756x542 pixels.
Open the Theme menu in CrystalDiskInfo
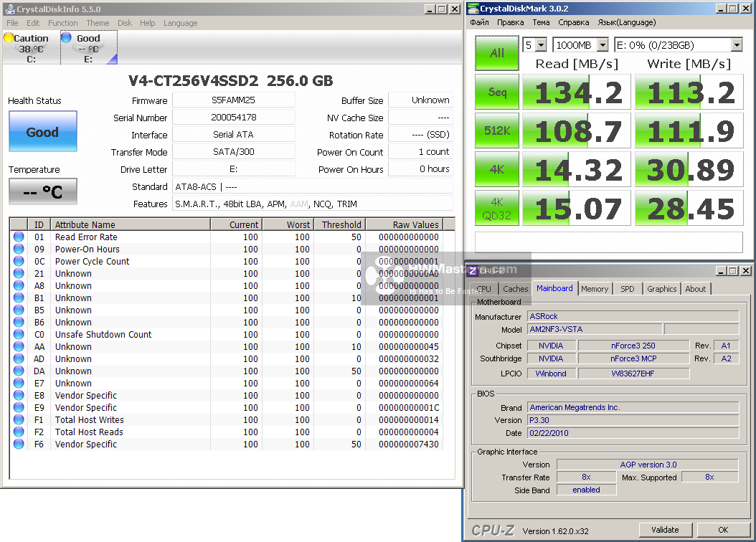(x=98, y=23)
